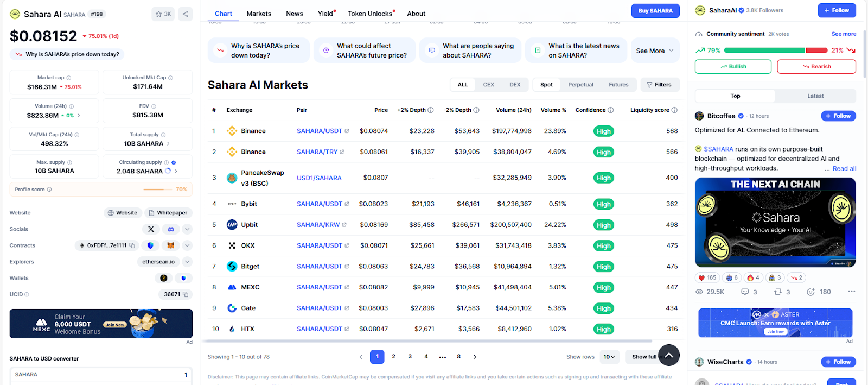Expand the Contracts more dropdown
The width and height of the screenshot is (868, 385).
pyautogui.click(x=187, y=245)
